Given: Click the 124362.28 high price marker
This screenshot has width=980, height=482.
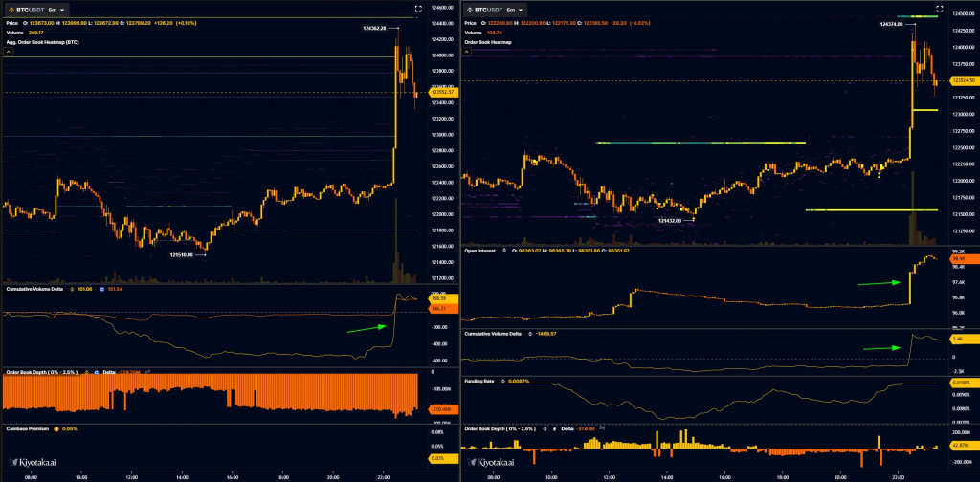Looking at the screenshot, I should tap(374, 28).
